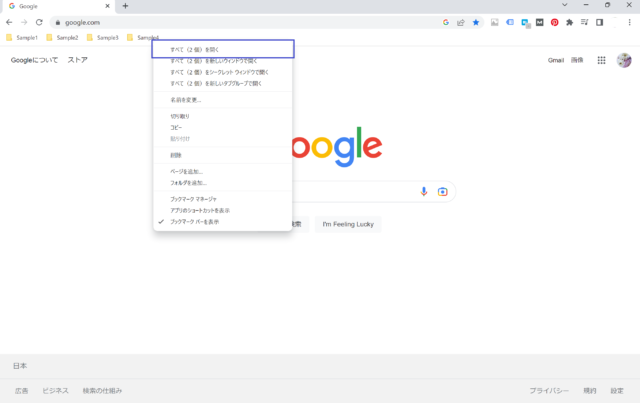Screen dimensions: 640x403
Task: Click the dark M extension icon
Action: (x=540, y=22)
